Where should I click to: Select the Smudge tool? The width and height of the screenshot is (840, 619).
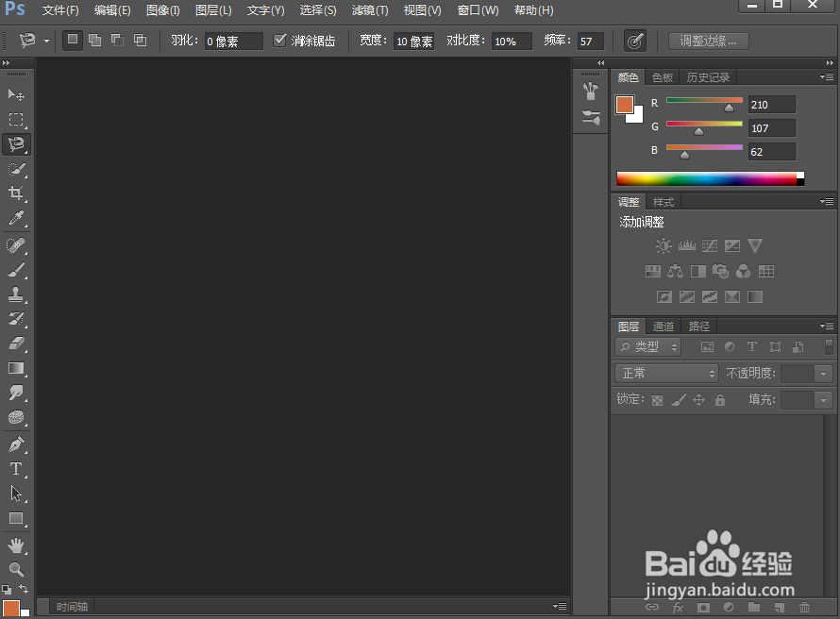coord(16,393)
